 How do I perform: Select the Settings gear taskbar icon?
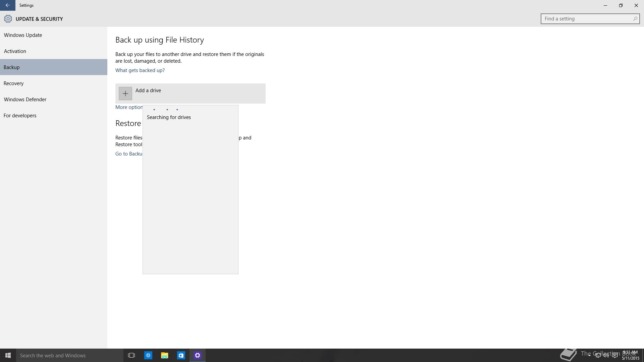197,355
